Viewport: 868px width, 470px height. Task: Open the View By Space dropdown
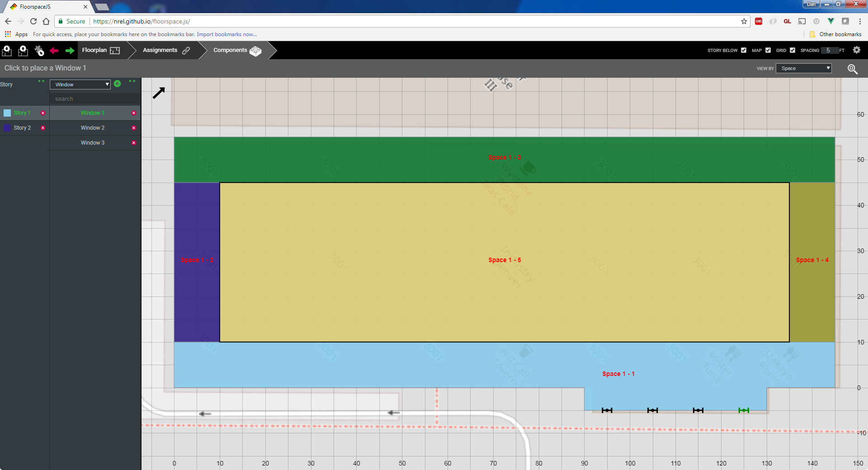coord(803,68)
